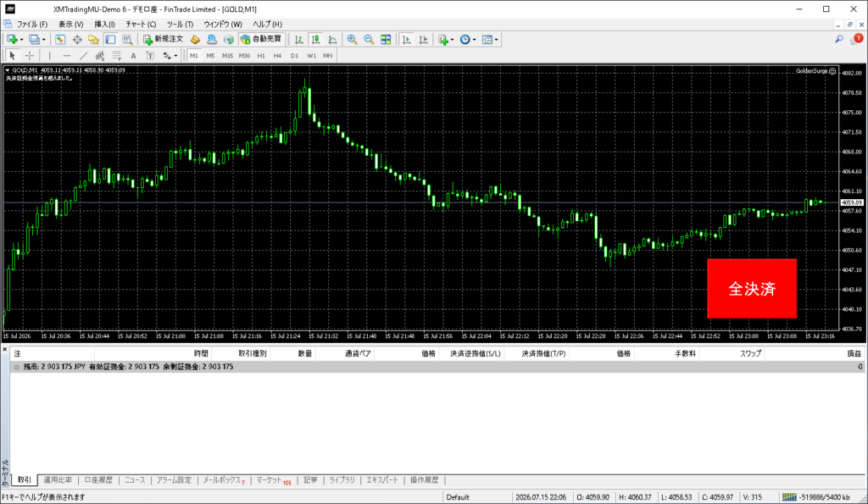Viewport: 868px width, 504px height.
Task: Close the terminal panel with its X
Action: 4,349
